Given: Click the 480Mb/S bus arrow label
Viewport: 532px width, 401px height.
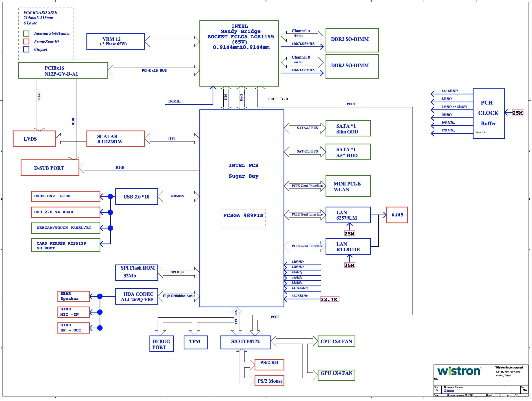Looking at the screenshot, I should click(177, 196).
